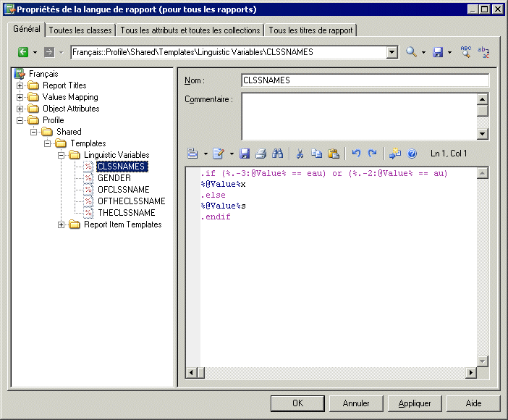508x420 pixels.
Task: Open dropdown arrow beside the Editor menu icon
Action: [206, 154]
